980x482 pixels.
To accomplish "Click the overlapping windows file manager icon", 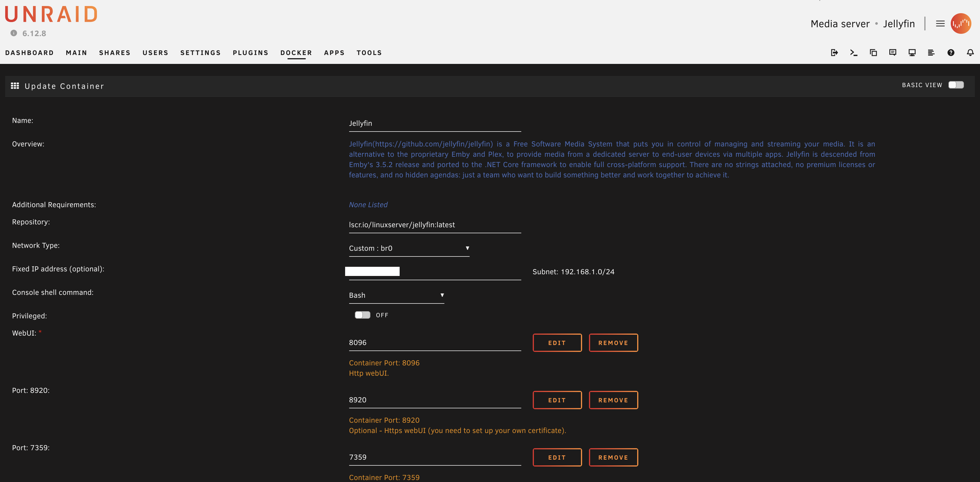I will [x=873, y=52].
